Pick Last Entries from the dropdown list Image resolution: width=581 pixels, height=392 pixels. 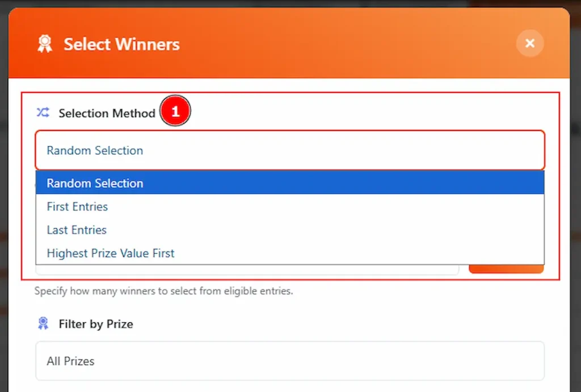coord(76,230)
